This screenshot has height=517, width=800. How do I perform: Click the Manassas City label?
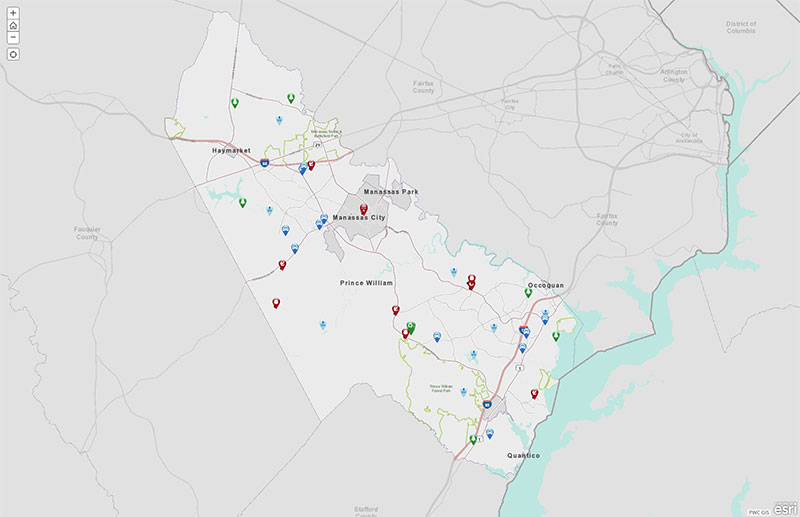point(359,217)
